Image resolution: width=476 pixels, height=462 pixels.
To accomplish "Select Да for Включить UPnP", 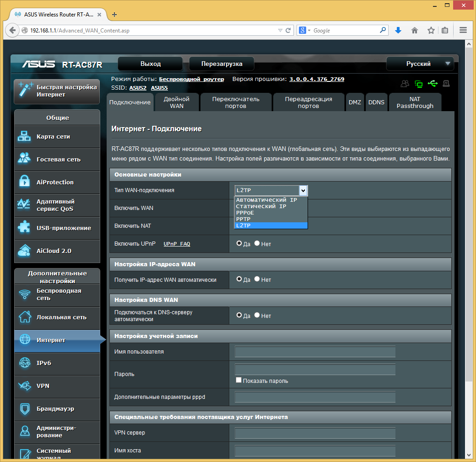I will click(239, 243).
